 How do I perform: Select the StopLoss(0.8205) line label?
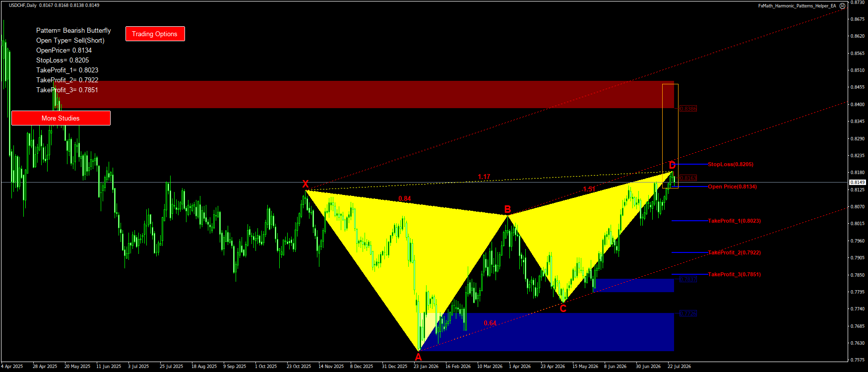731,164
